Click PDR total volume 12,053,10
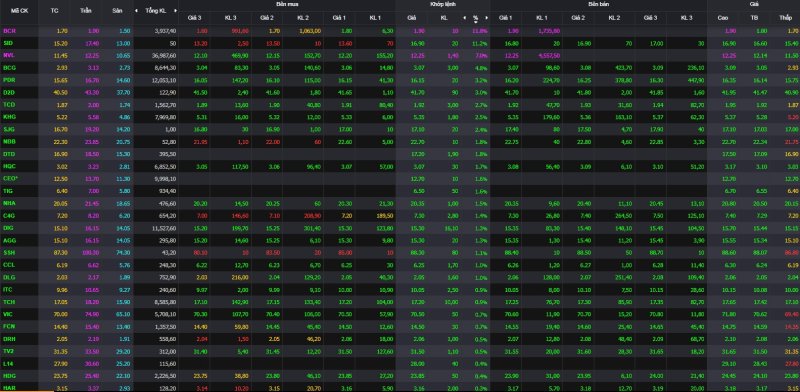The height and width of the screenshot is (392, 800). (x=165, y=80)
